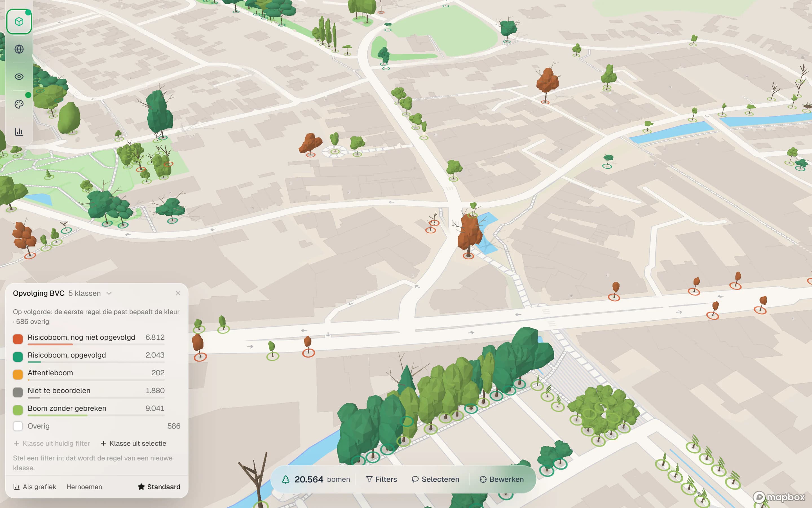Select the 'Overig' class label
The image size is (812, 508).
tap(39, 426)
